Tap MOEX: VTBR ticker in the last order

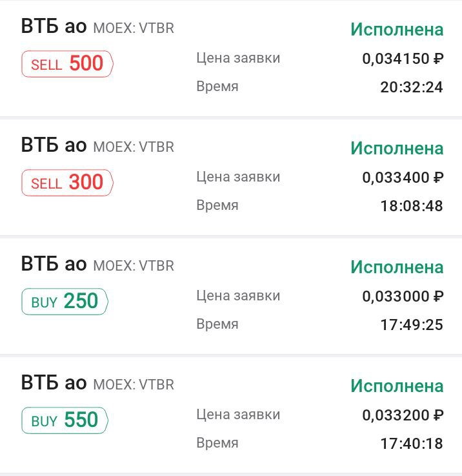point(134,385)
